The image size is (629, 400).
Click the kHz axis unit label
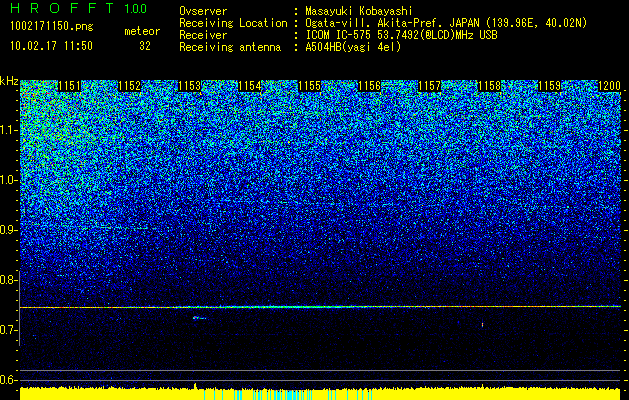pyautogui.click(x=9, y=81)
